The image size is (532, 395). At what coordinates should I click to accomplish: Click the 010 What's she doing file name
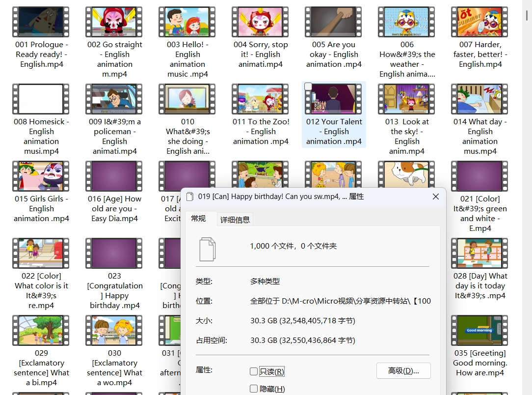(187, 136)
